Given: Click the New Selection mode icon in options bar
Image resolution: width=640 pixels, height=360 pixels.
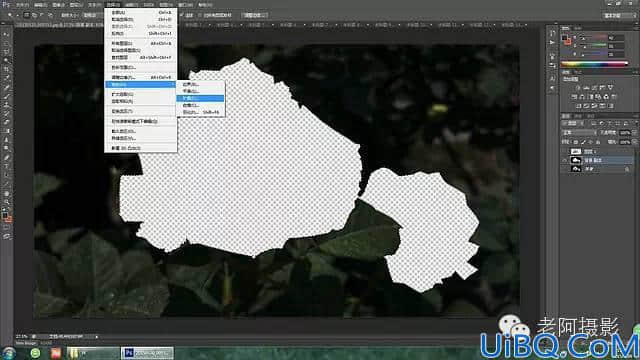Looking at the screenshot, I should tap(26, 15).
